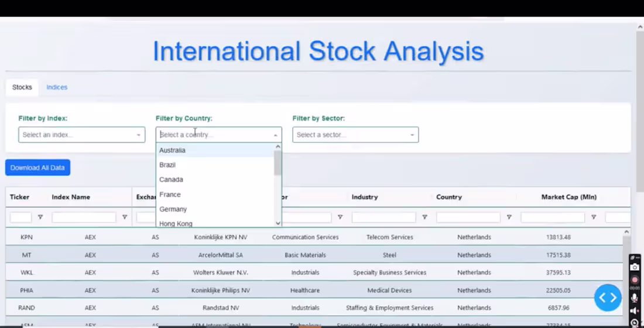
Task: Click the Medical Devices industry cell
Action: 390,290
